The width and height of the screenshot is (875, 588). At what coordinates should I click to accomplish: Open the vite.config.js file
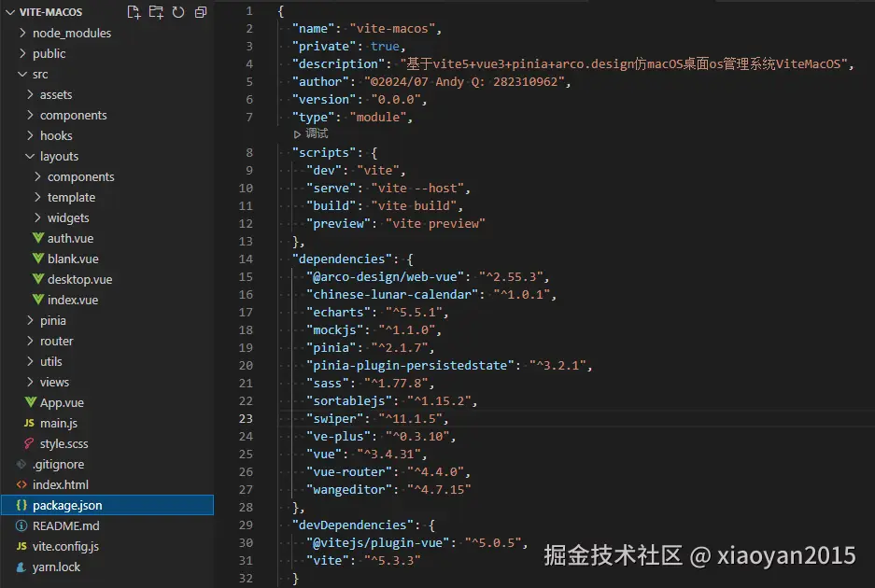pyautogui.click(x=65, y=546)
